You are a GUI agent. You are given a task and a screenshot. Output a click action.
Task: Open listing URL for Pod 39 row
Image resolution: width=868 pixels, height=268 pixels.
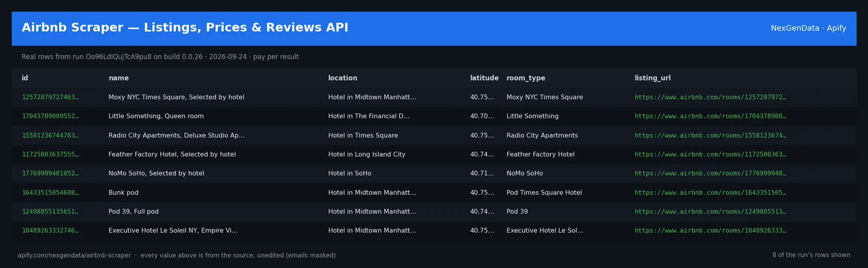(x=710, y=212)
